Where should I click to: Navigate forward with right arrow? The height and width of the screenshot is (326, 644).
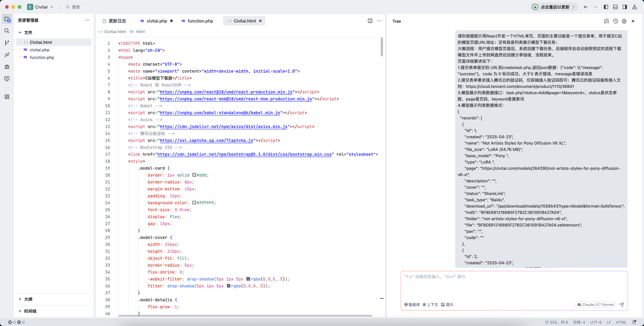[x=595, y=7]
